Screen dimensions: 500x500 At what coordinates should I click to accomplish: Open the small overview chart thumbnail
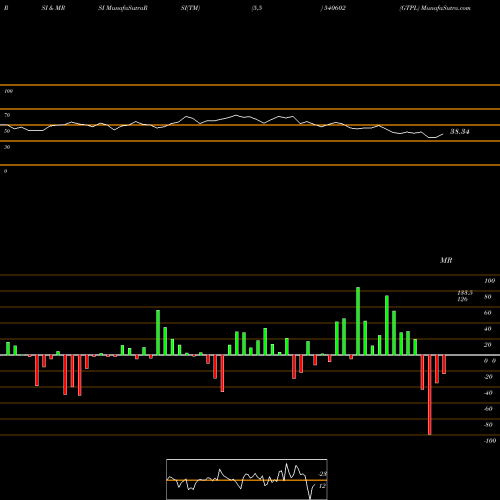[247, 479]
